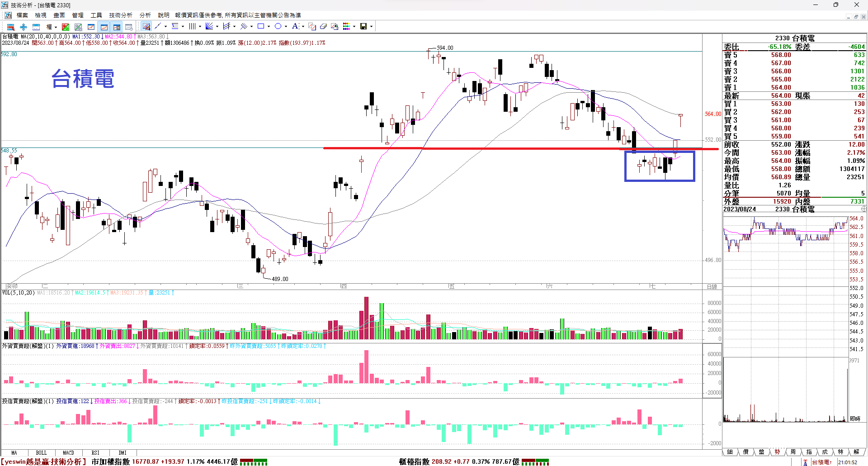
Task: Select the rectangle drawing tool
Action: [261, 27]
